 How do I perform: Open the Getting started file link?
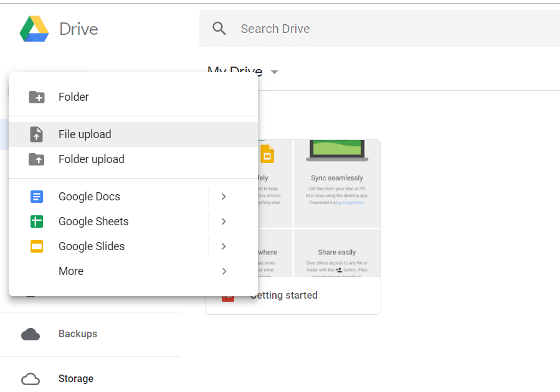point(283,295)
